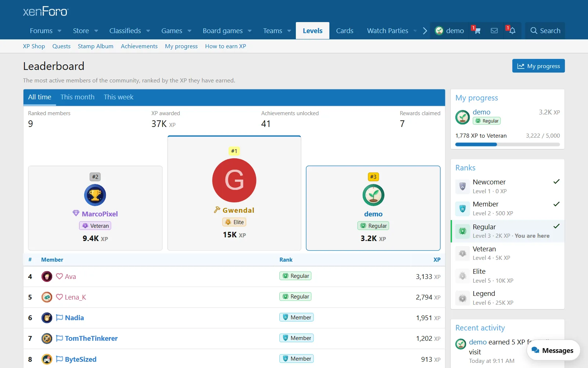Expand the Board games dropdown arrow

tap(250, 31)
